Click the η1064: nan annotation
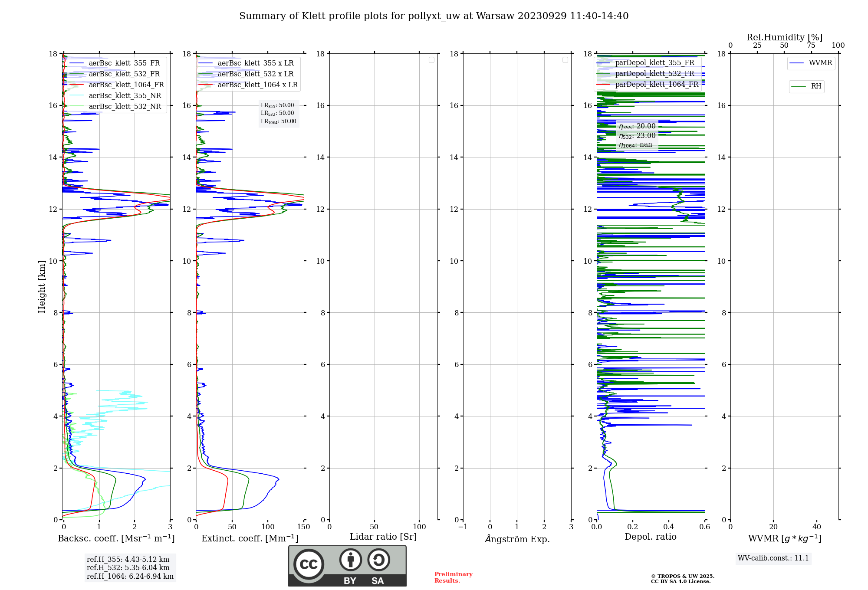The image size is (868, 590). tap(635, 145)
